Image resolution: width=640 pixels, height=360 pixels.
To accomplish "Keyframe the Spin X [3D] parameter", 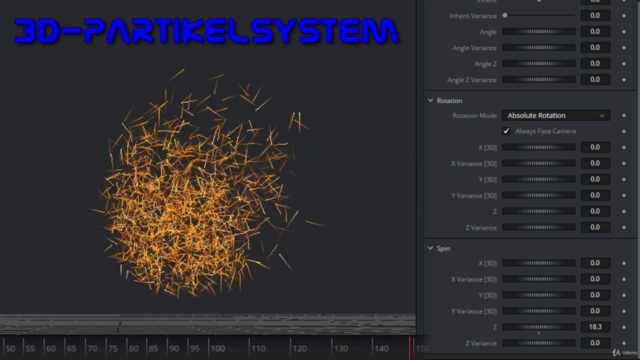I will pos(624,263).
